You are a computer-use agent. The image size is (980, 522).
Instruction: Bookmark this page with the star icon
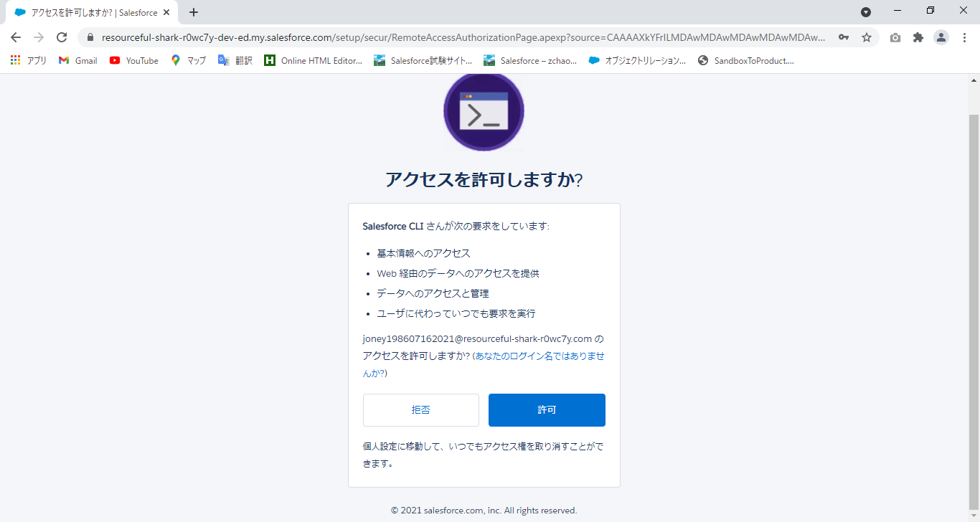coord(867,37)
